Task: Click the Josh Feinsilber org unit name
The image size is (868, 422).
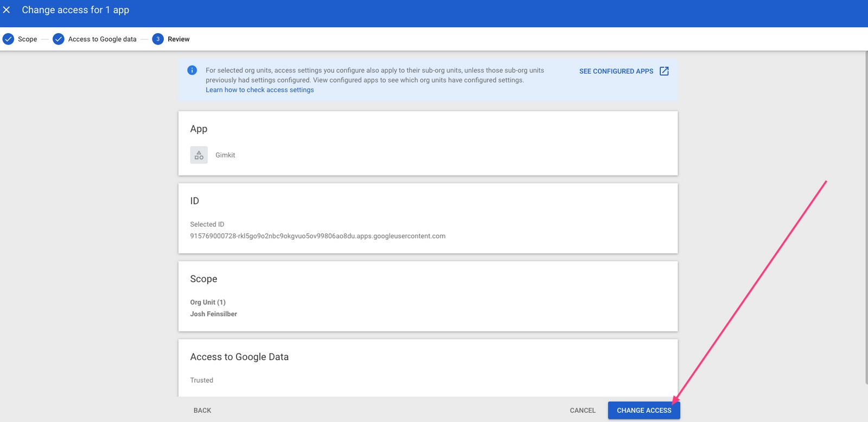Action: coord(214,314)
